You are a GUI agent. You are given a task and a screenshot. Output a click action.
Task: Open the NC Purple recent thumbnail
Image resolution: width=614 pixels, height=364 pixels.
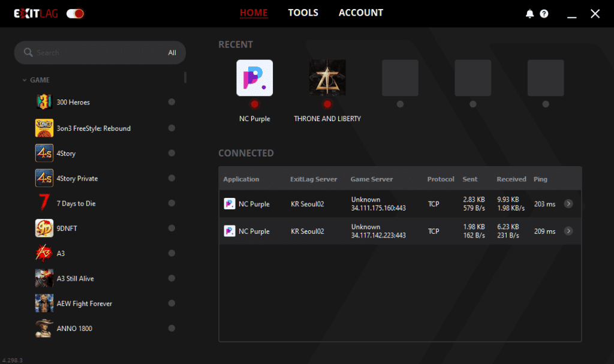tap(254, 78)
